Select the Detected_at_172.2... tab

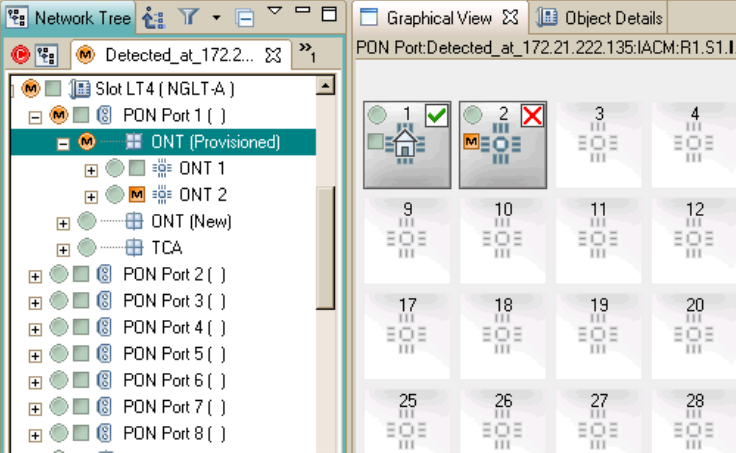point(180,54)
